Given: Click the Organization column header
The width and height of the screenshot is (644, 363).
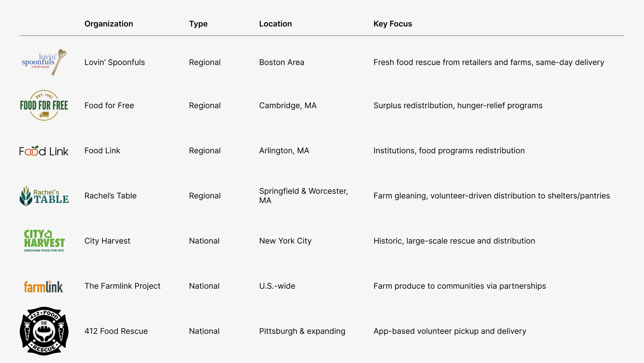Looking at the screenshot, I should pyautogui.click(x=109, y=24).
